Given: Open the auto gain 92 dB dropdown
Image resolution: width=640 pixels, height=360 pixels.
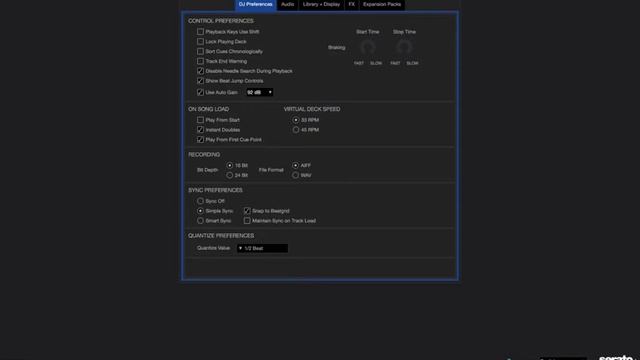Looking at the screenshot, I should (260, 92).
